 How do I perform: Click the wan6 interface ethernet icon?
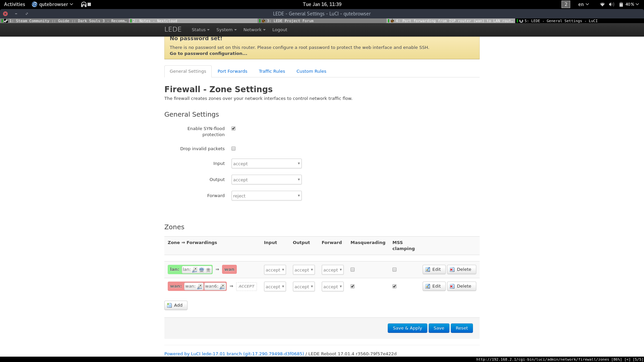coord(222,286)
